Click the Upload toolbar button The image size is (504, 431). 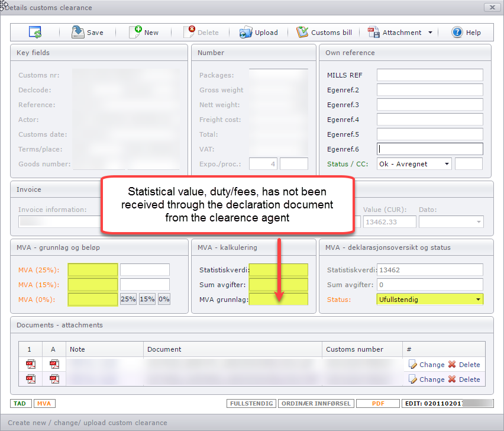[x=259, y=33]
